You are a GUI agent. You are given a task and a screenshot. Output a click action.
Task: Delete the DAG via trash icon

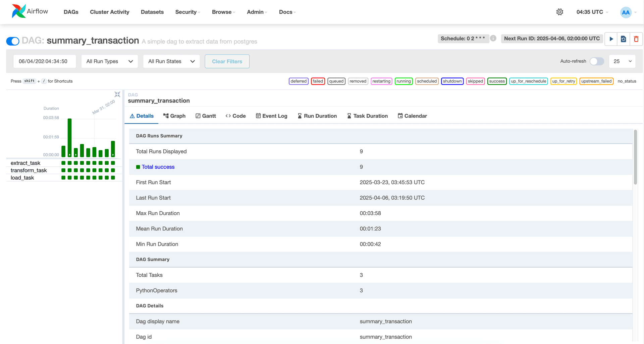636,39
